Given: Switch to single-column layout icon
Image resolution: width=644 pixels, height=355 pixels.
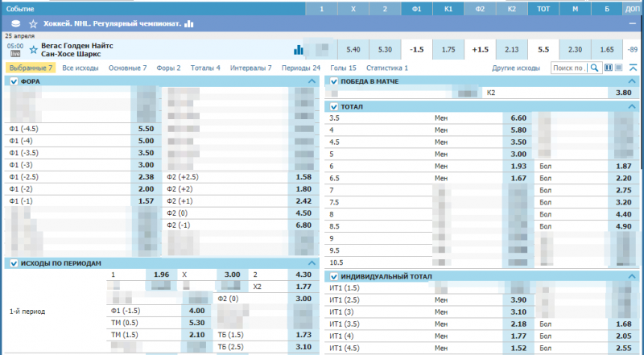Looking at the screenshot, I should (x=618, y=68).
